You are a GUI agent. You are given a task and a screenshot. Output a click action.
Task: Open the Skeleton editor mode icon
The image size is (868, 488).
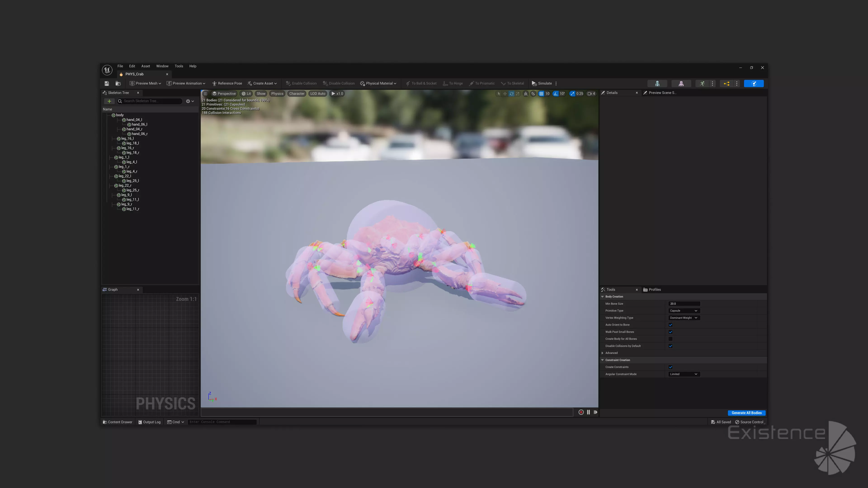coord(657,84)
